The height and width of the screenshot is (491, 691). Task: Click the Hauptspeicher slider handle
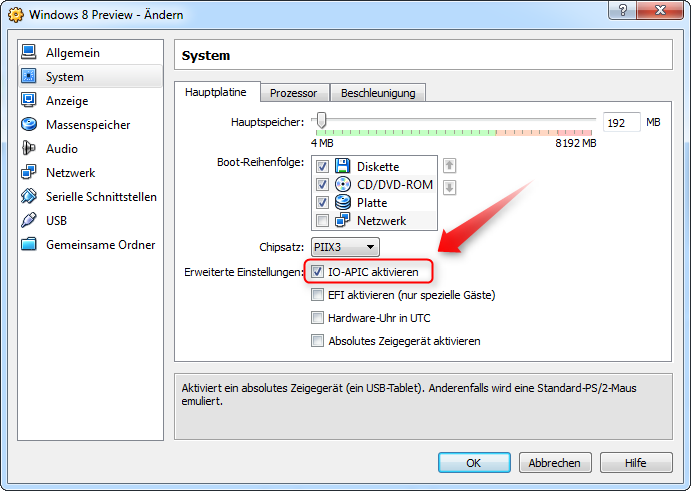click(322, 120)
